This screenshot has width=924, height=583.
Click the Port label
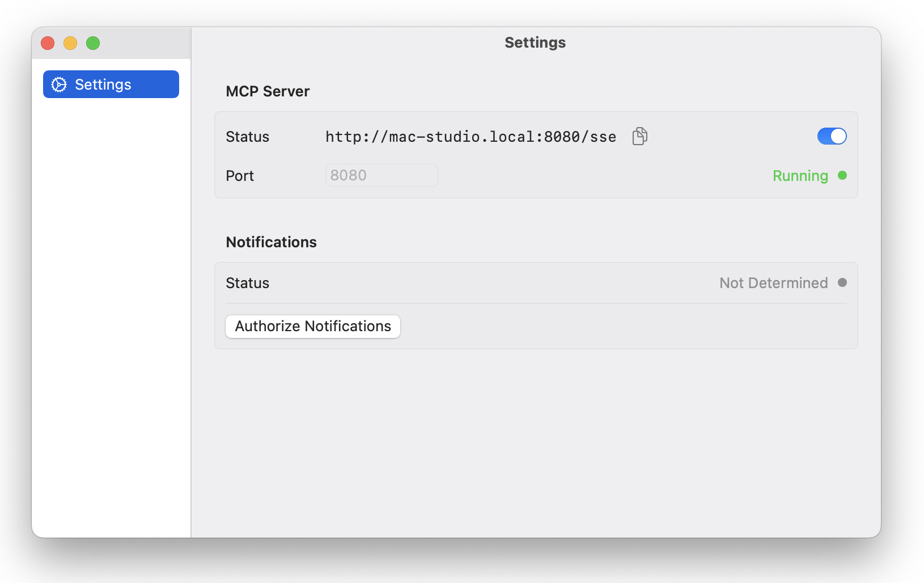pyautogui.click(x=240, y=176)
